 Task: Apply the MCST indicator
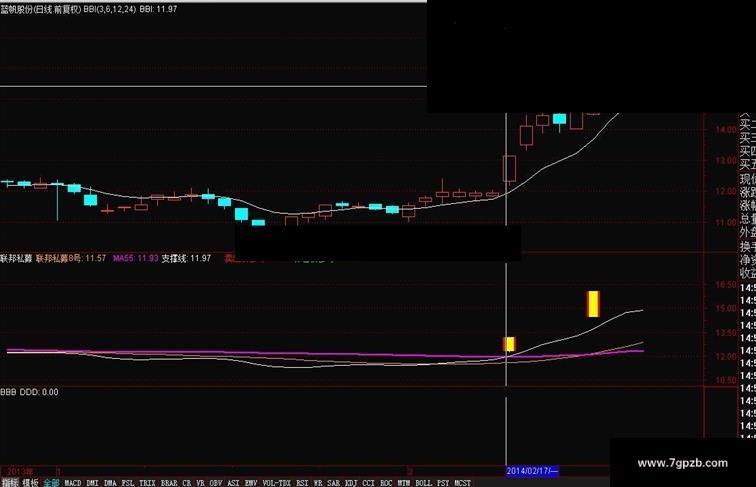pos(462,483)
